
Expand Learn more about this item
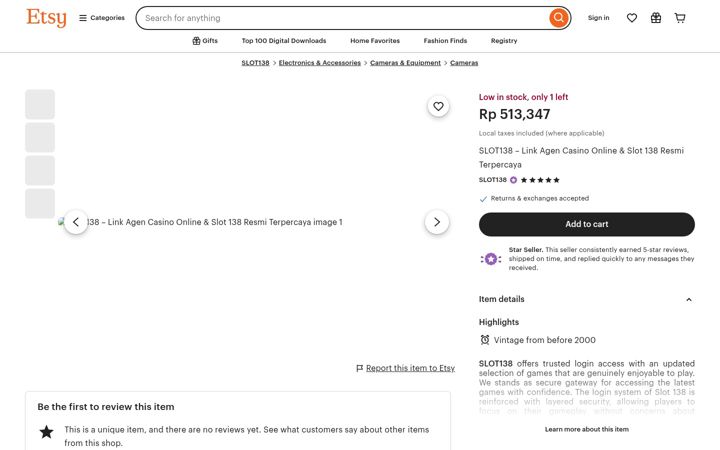point(586,429)
